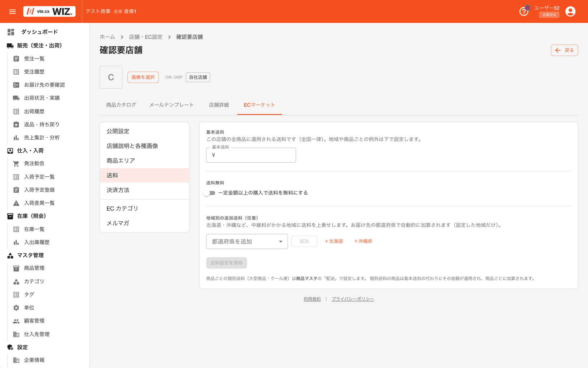Open the user account avatar icon

point(570,11)
